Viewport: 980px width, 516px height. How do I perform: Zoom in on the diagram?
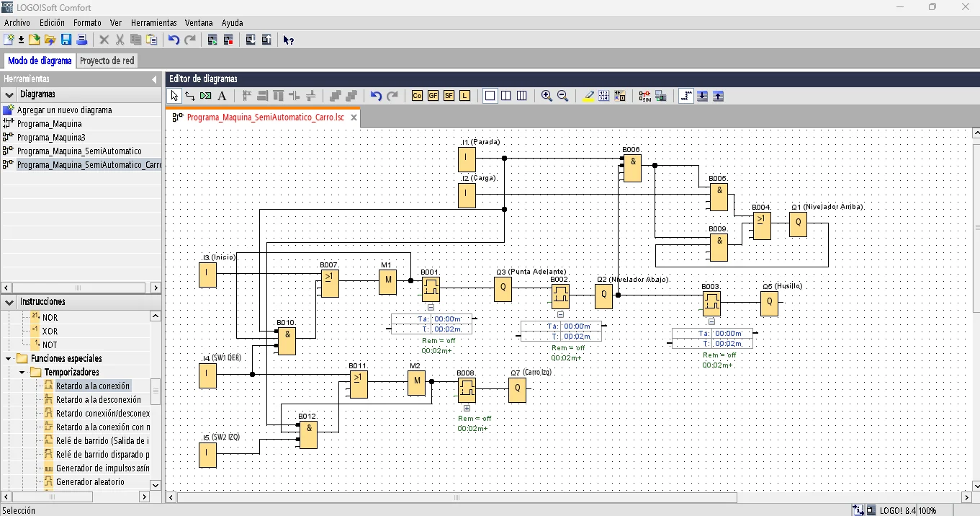coord(547,96)
